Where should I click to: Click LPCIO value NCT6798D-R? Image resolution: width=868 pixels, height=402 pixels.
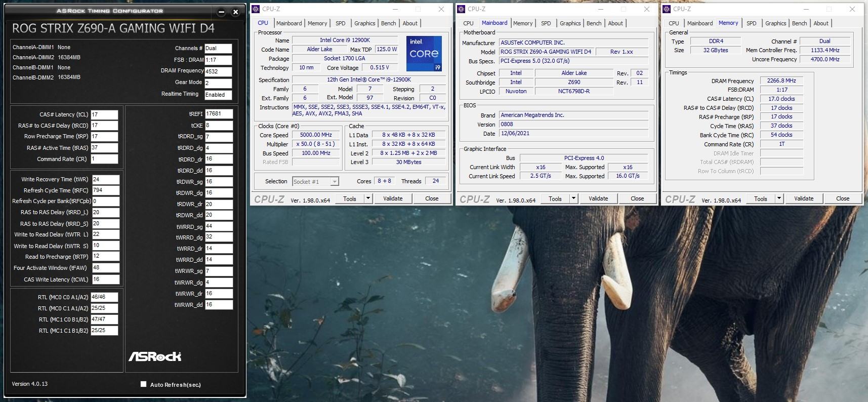click(574, 91)
